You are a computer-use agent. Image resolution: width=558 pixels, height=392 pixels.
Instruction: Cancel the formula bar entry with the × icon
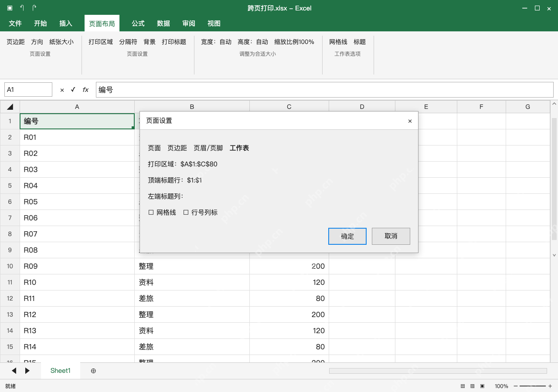pyautogui.click(x=62, y=90)
